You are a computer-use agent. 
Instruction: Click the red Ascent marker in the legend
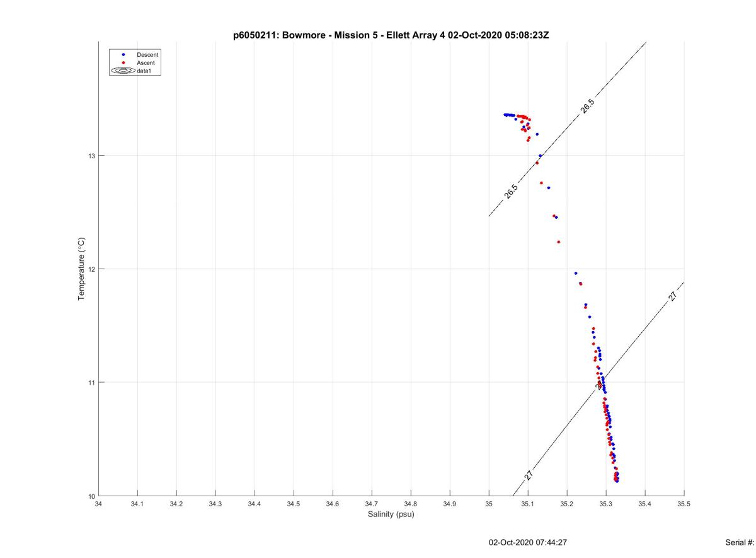pos(123,63)
